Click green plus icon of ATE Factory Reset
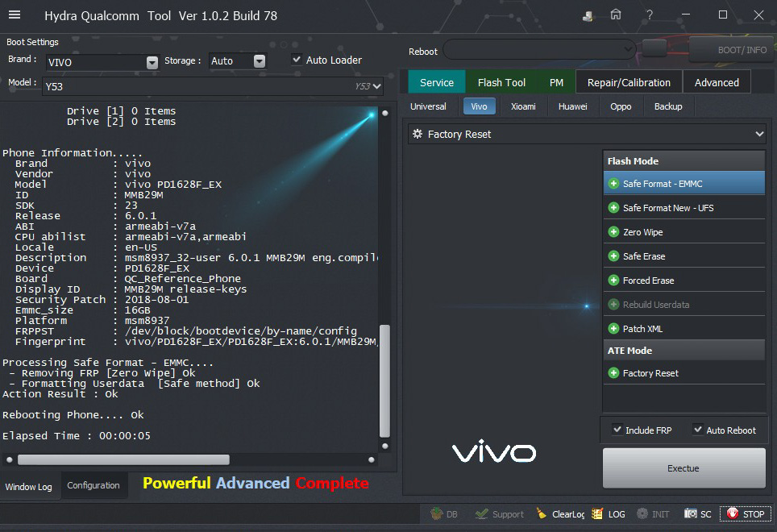Viewport: 777px width, 532px height. 613,373
